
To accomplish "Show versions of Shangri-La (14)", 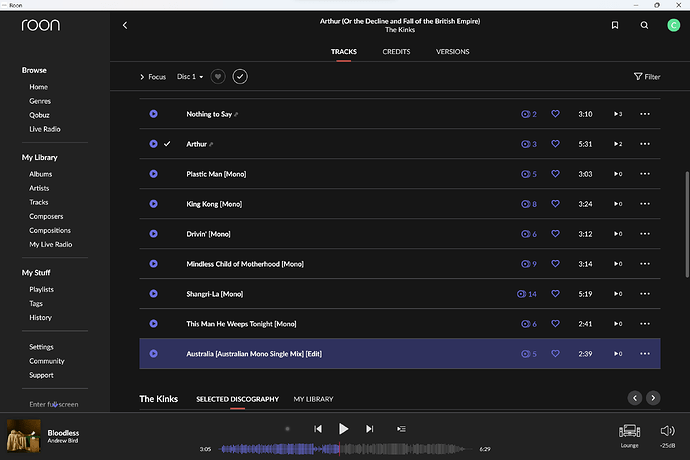I will coord(527,294).
